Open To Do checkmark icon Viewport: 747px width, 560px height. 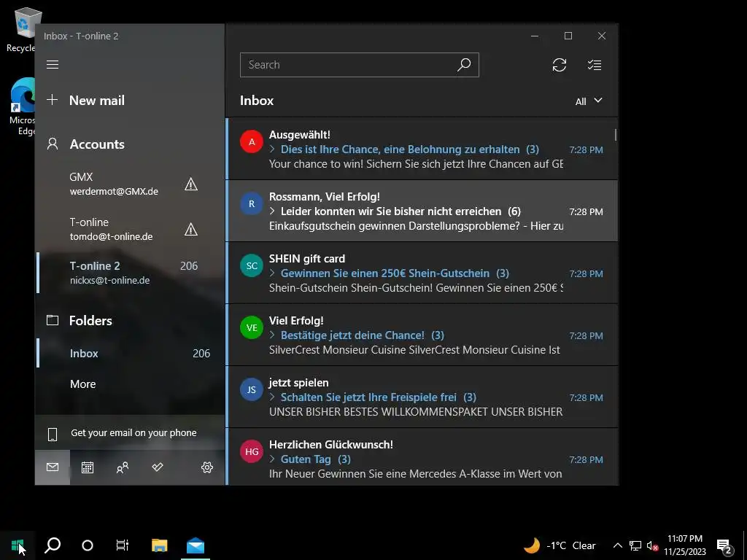coord(158,467)
